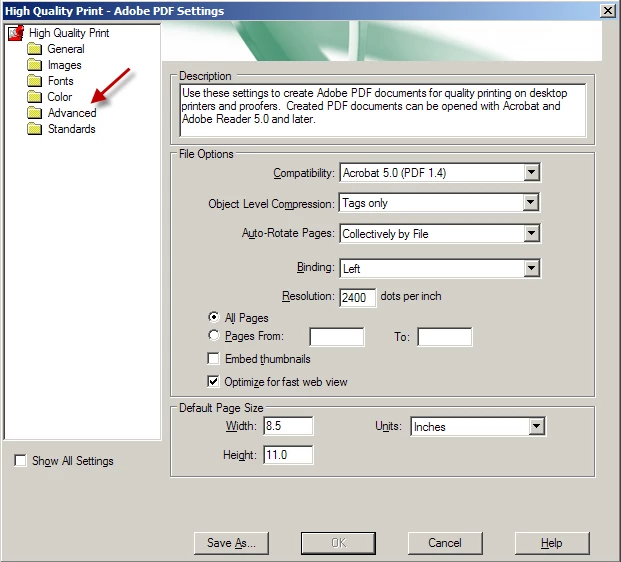
Task: Click the Height input field
Action: click(288, 455)
